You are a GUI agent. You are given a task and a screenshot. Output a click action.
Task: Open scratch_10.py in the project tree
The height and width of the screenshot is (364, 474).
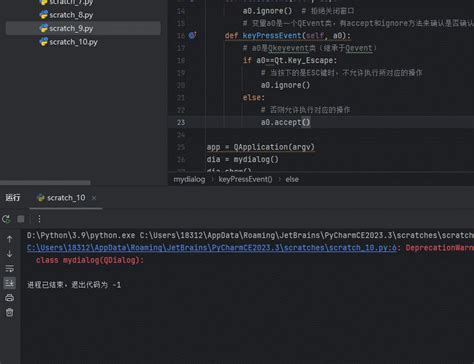tap(73, 42)
